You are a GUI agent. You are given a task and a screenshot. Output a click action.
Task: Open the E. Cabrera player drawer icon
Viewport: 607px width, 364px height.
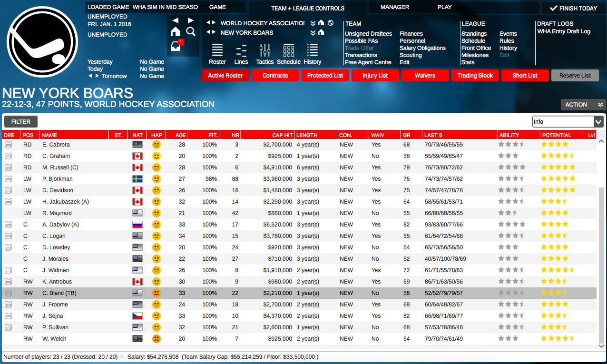pyautogui.click(x=8, y=145)
